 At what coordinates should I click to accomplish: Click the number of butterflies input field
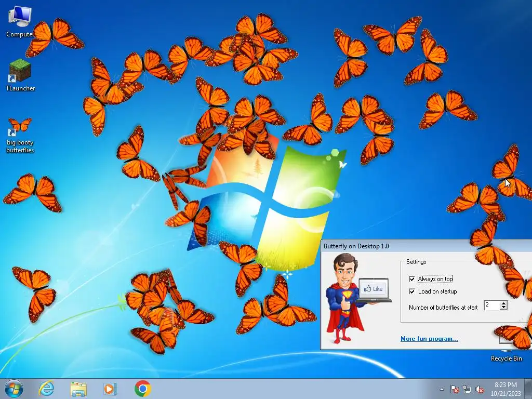492,305
